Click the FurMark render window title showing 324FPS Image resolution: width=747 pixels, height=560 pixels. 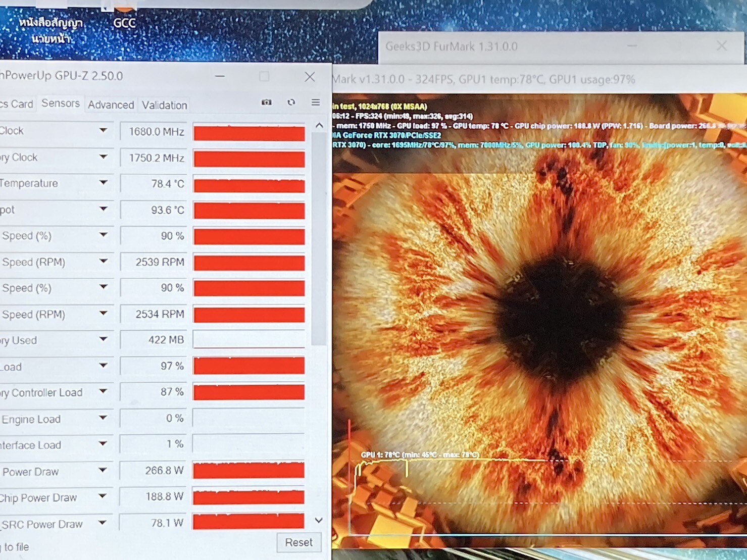click(483, 79)
